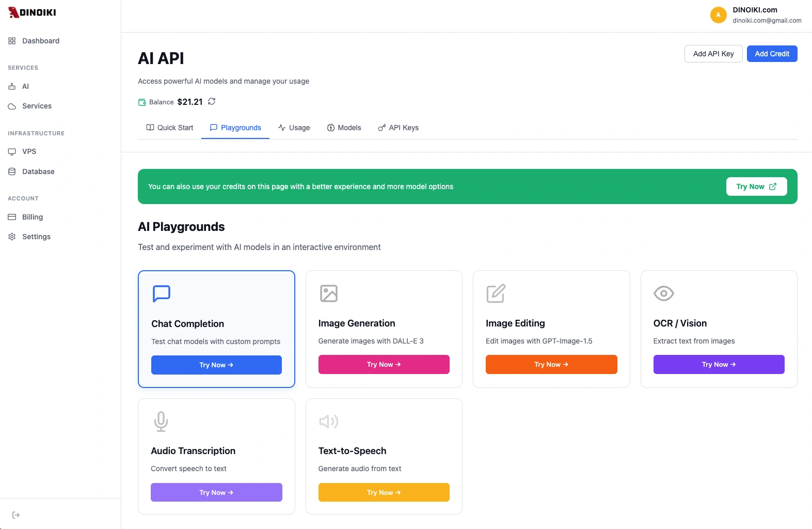Click the pencil icon on Image Editing card
The image size is (812, 529).
(496, 293)
